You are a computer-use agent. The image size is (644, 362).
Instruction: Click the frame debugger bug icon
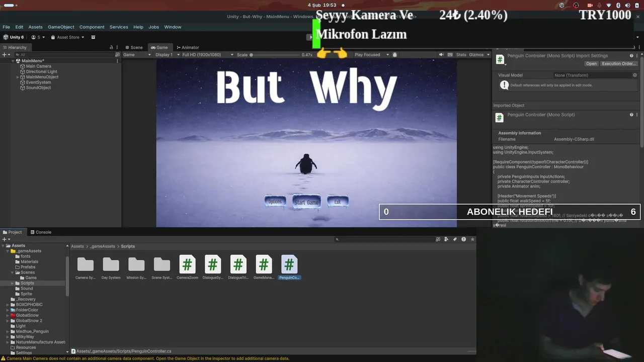pyautogui.click(x=395, y=55)
